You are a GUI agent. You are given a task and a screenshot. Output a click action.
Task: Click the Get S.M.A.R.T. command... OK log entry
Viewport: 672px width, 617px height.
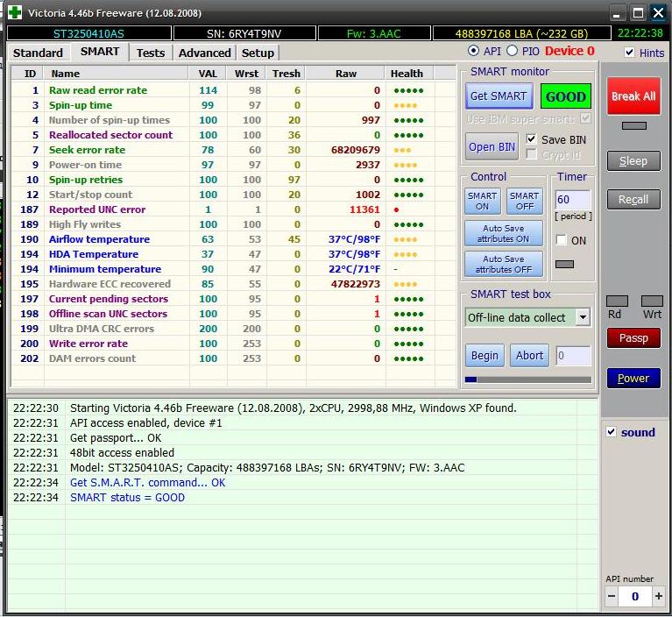pos(147,482)
